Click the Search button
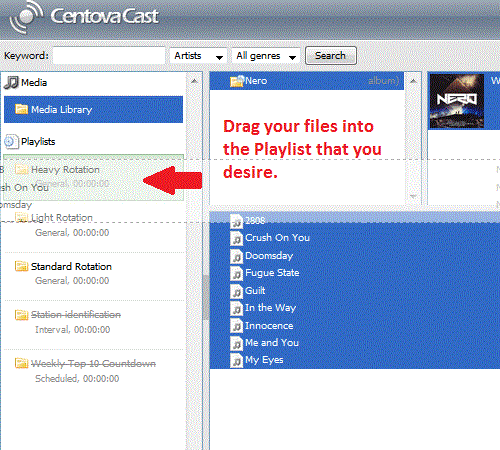 point(331,55)
